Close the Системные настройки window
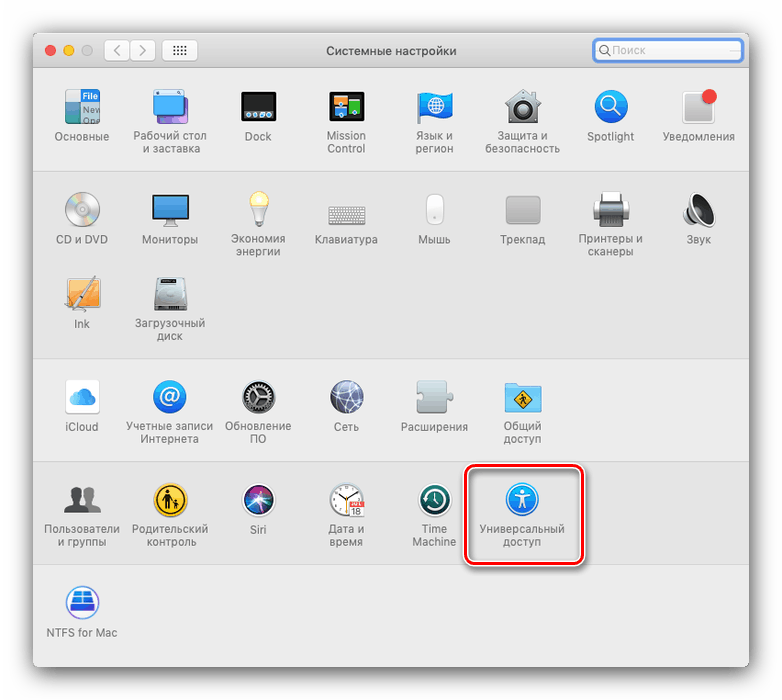 coord(50,50)
